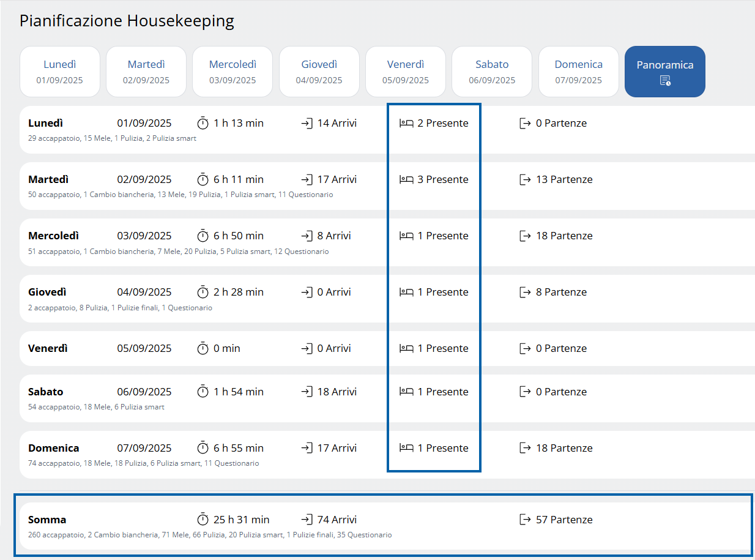Click the 18 Partenze text in Mercoledì row
Image resolution: width=755 pixels, height=560 pixels.
point(564,236)
